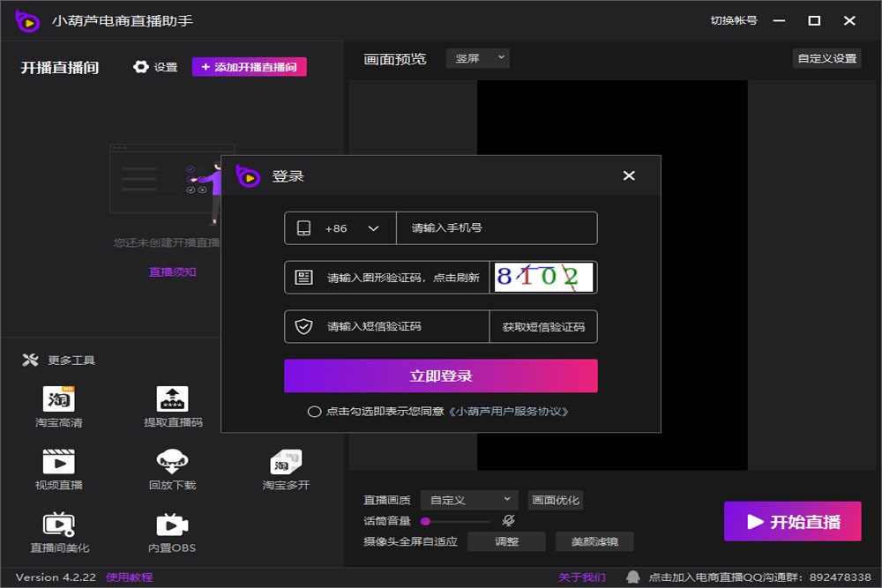Click the graphic captcha input field
Image resolution: width=882 pixels, height=588 pixels.
[x=403, y=277]
